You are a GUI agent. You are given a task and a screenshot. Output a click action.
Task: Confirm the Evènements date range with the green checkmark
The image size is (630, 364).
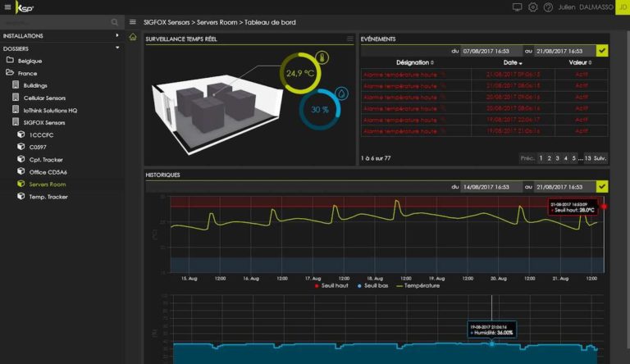click(x=602, y=51)
